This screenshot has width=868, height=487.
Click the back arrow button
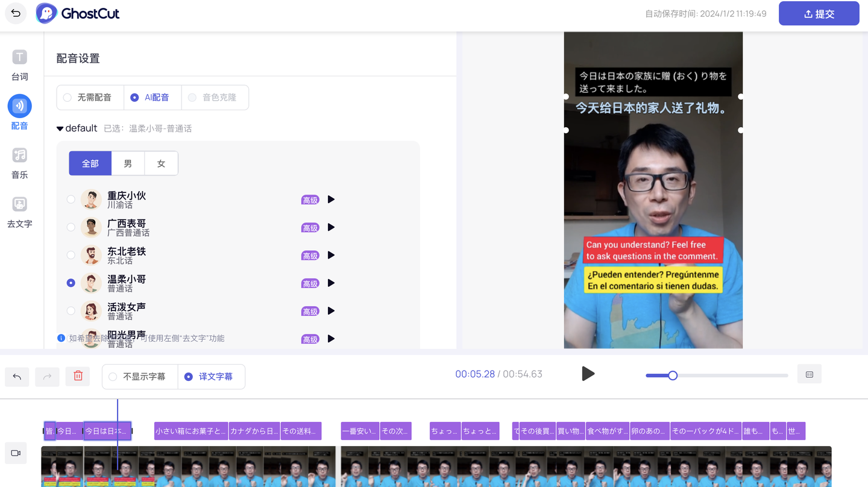tap(16, 13)
